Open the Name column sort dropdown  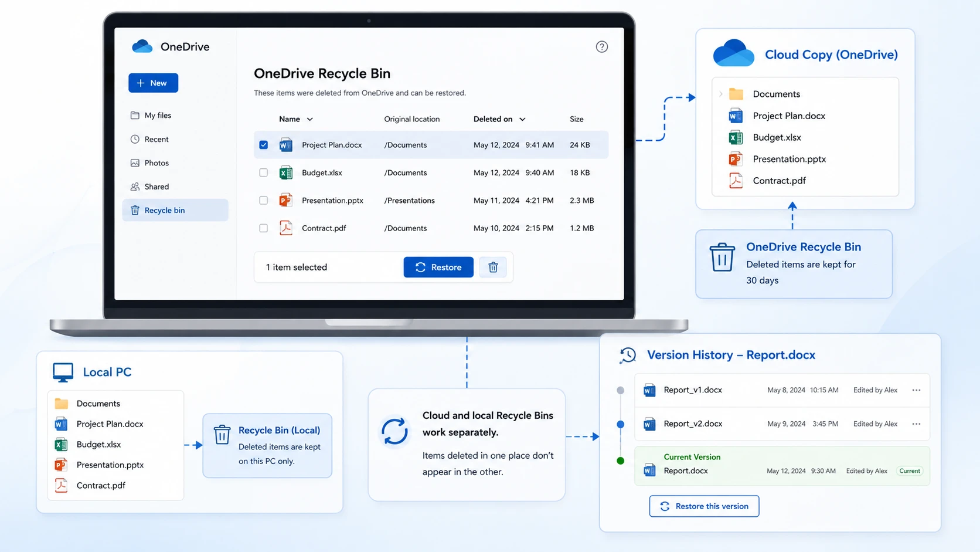pyautogui.click(x=310, y=119)
